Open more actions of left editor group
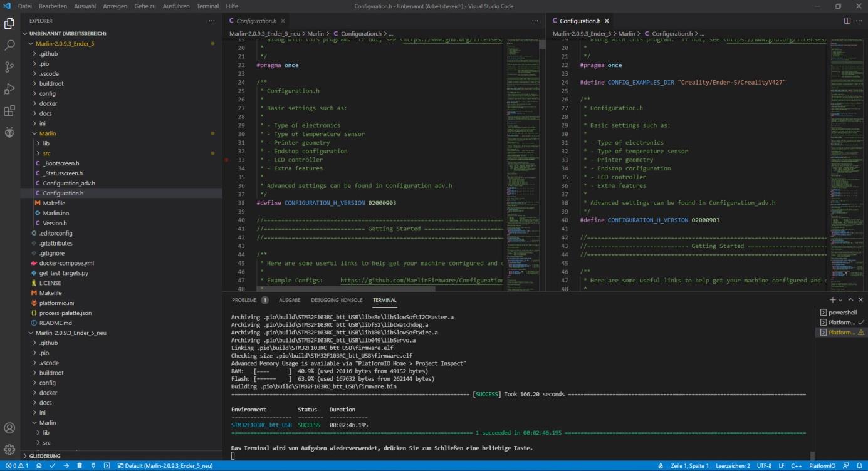868x471 pixels. pos(535,21)
